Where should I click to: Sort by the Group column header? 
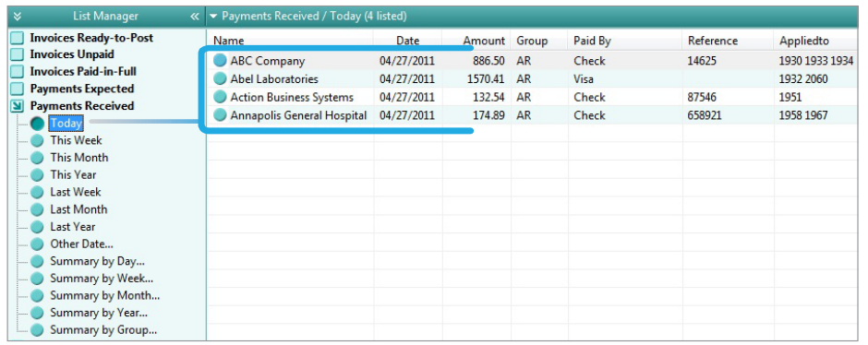(x=532, y=41)
